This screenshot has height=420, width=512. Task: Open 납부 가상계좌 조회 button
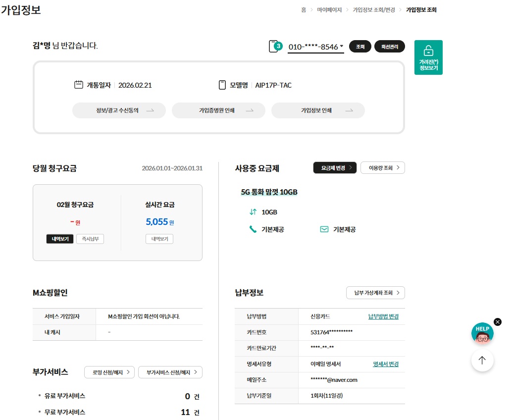click(375, 293)
